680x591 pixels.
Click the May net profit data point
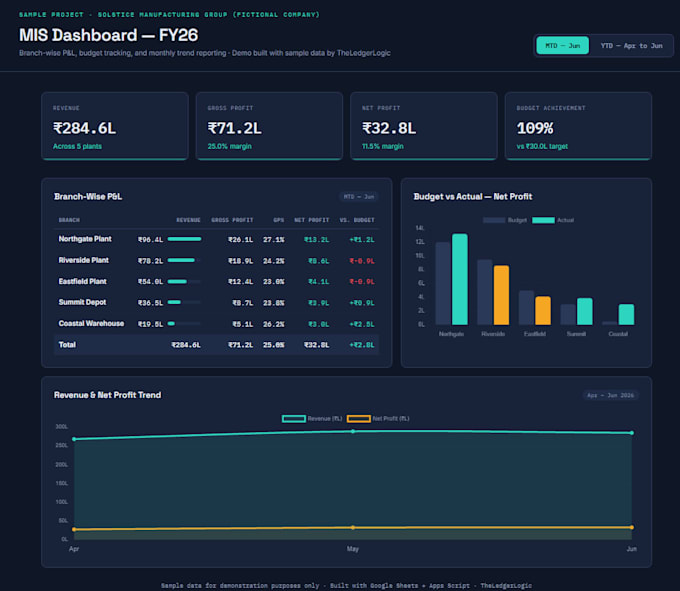pos(353,528)
